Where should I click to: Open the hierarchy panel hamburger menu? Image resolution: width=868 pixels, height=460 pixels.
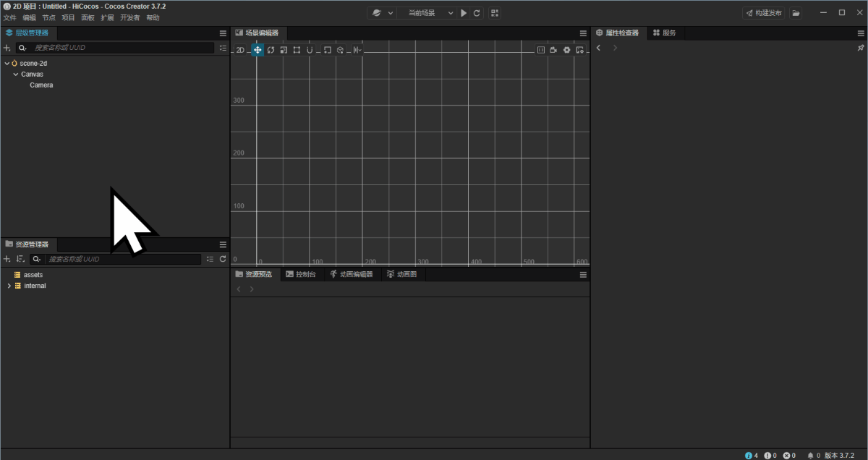(223, 33)
